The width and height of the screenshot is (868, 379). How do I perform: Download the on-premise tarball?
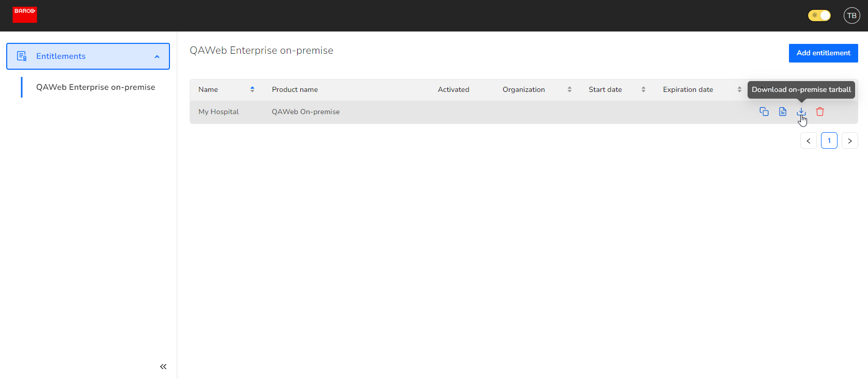pos(801,112)
